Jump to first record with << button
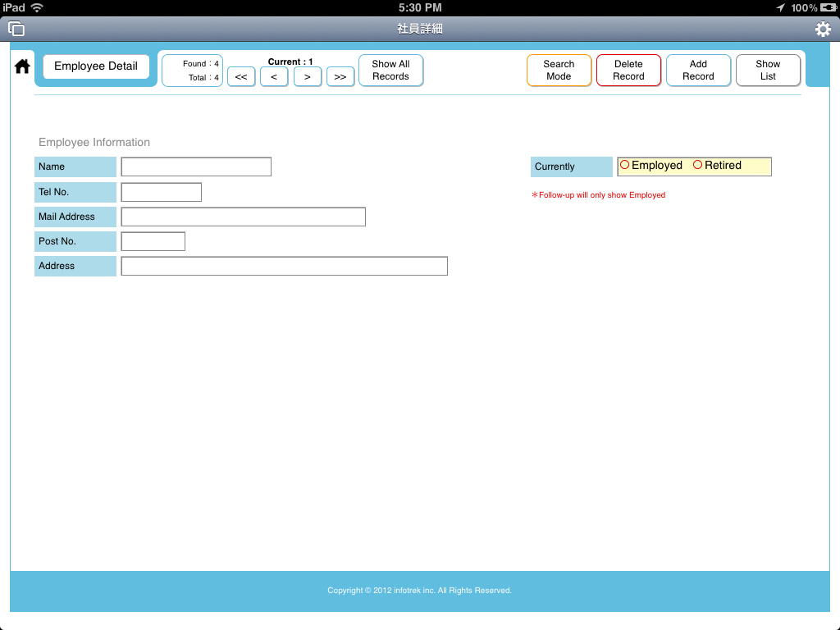The height and width of the screenshot is (630, 840). pyautogui.click(x=241, y=77)
